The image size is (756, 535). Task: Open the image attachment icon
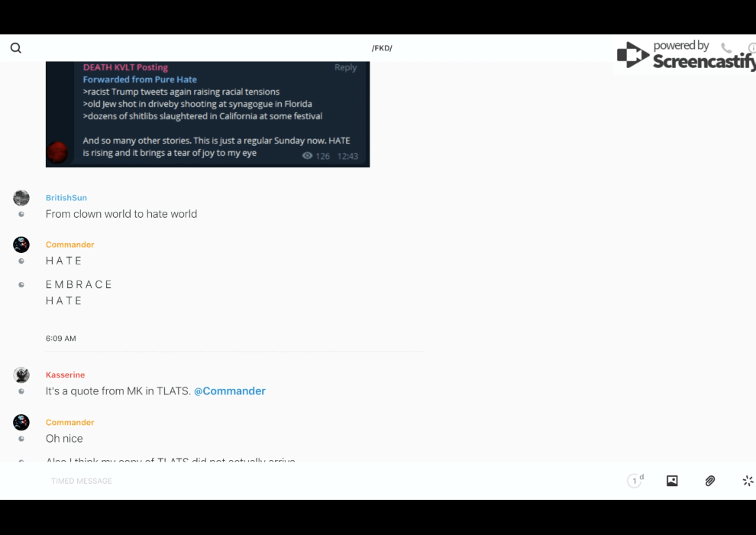click(x=672, y=481)
